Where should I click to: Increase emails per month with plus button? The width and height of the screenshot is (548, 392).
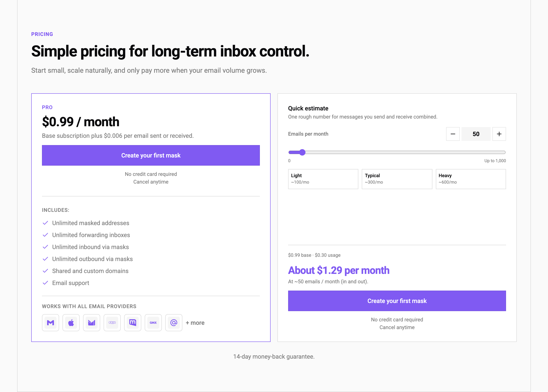coord(499,134)
